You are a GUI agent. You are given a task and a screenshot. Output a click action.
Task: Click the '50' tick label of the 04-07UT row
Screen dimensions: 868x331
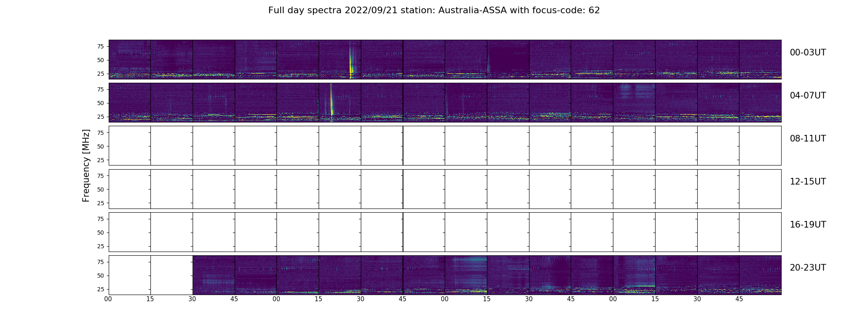100,103
